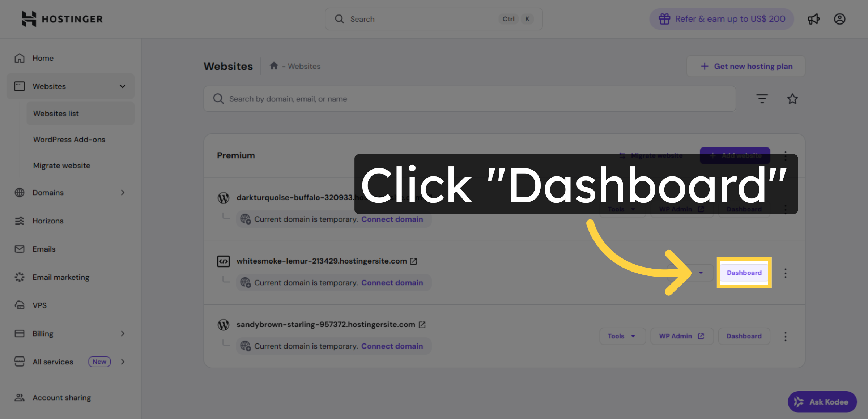The width and height of the screenshot is (868, 419).
Task: Open WordPress Add-ons from the sidebar
Action: pyautogui.click(x=69, y=139)
